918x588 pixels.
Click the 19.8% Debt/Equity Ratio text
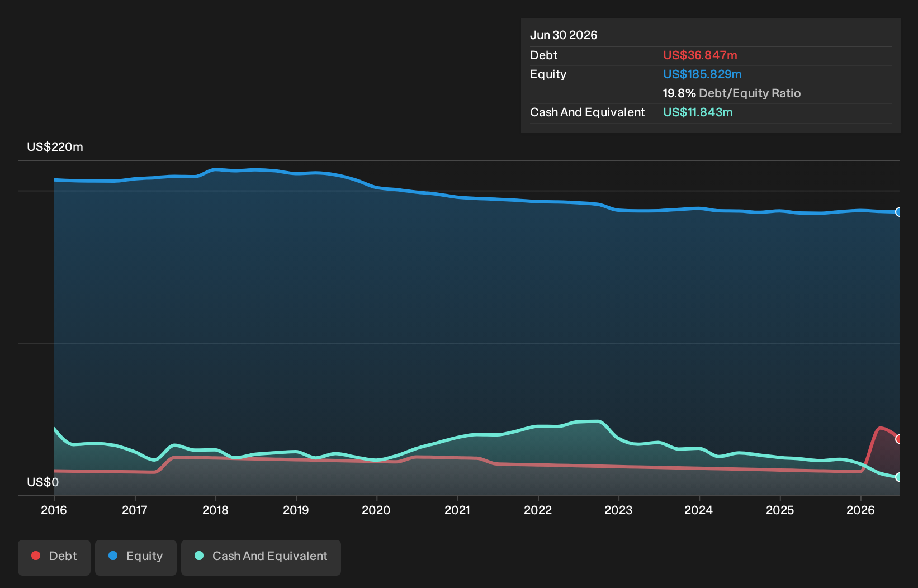(x=732, y=93)
